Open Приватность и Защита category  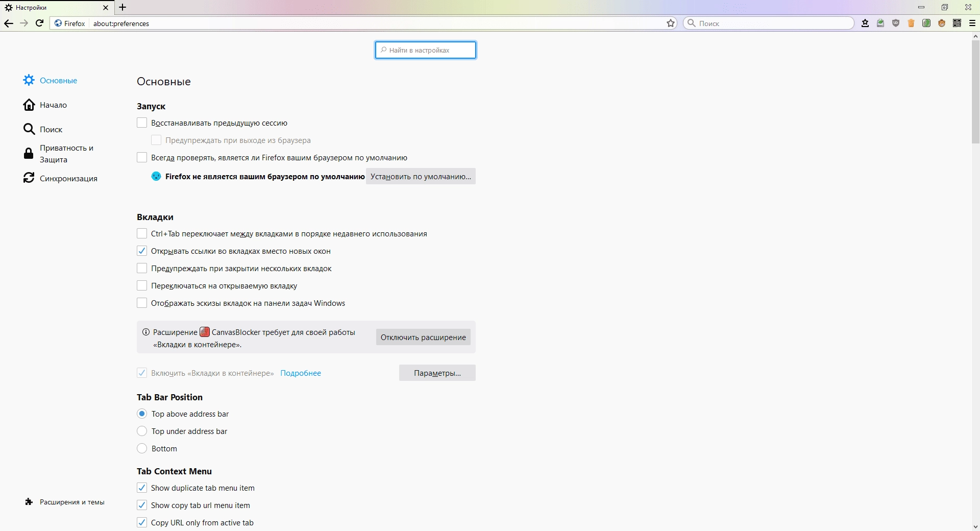tap(59, 154)
